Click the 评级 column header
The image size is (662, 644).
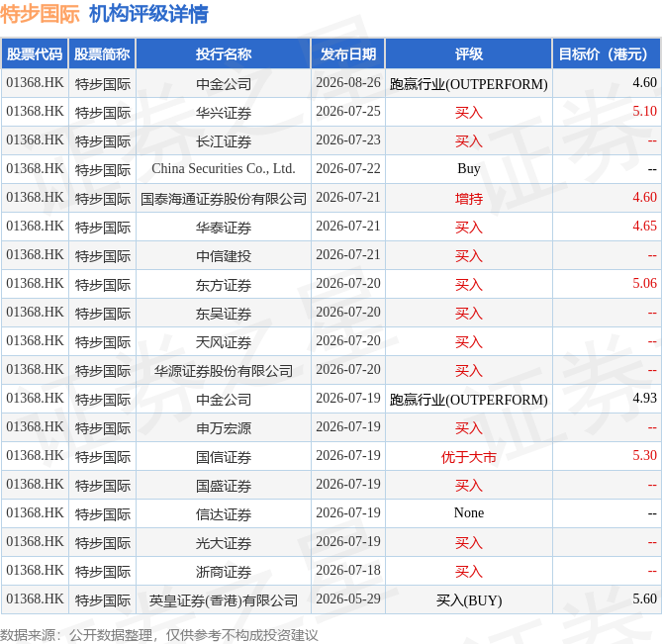coord(469,53)
